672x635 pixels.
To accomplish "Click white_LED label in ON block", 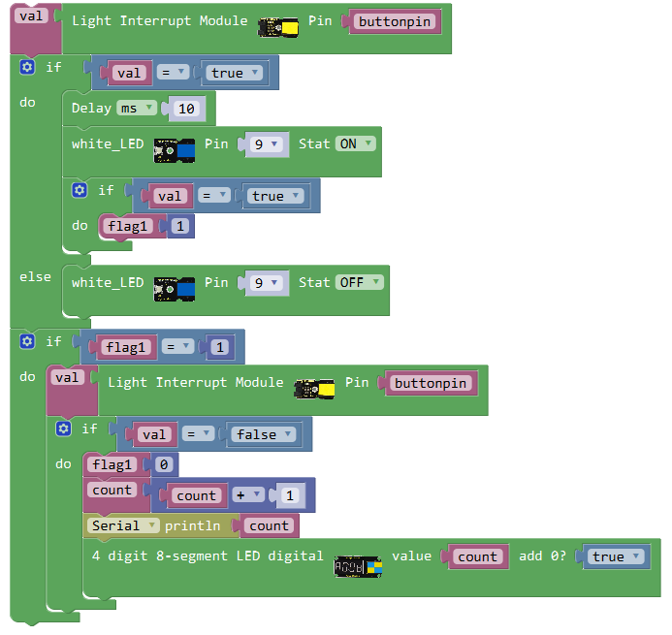I will (108, 144).
